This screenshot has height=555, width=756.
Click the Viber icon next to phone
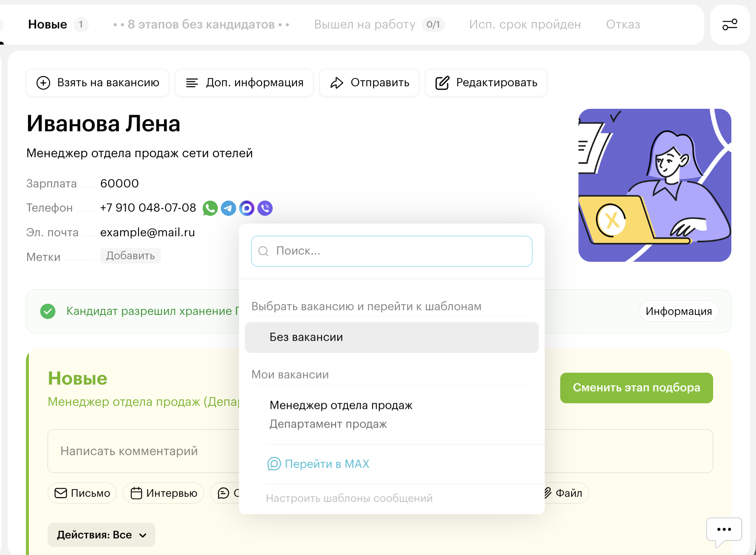265,208
